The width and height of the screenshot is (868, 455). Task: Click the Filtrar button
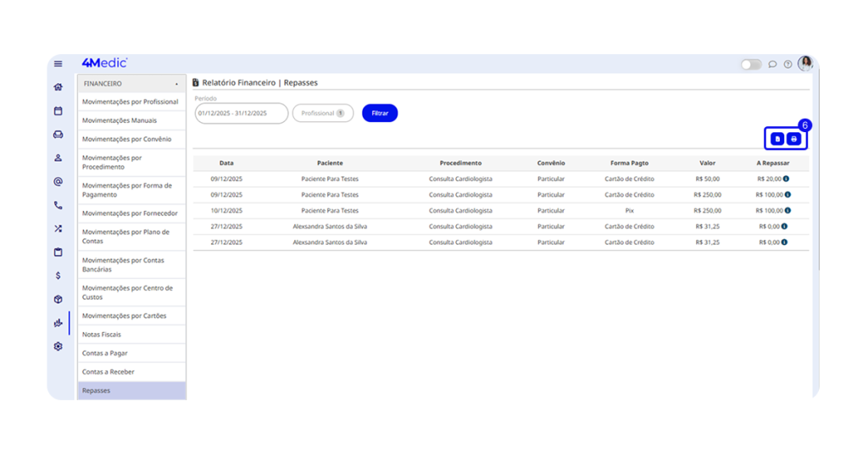coord(379,113)
